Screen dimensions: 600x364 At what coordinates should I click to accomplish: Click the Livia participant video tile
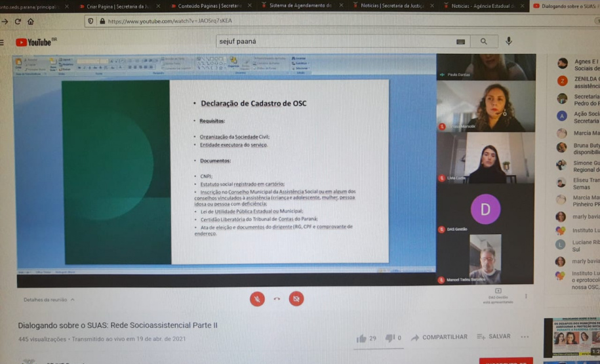(x=485, y=158)
